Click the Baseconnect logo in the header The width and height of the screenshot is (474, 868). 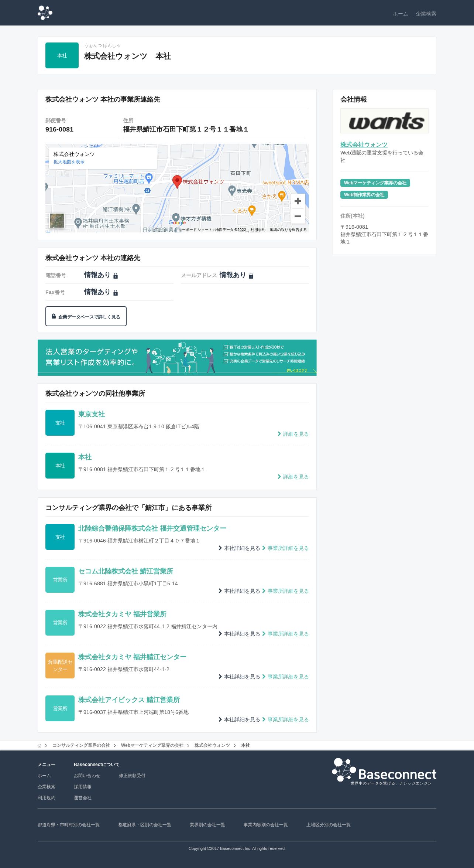click(45, 13)
